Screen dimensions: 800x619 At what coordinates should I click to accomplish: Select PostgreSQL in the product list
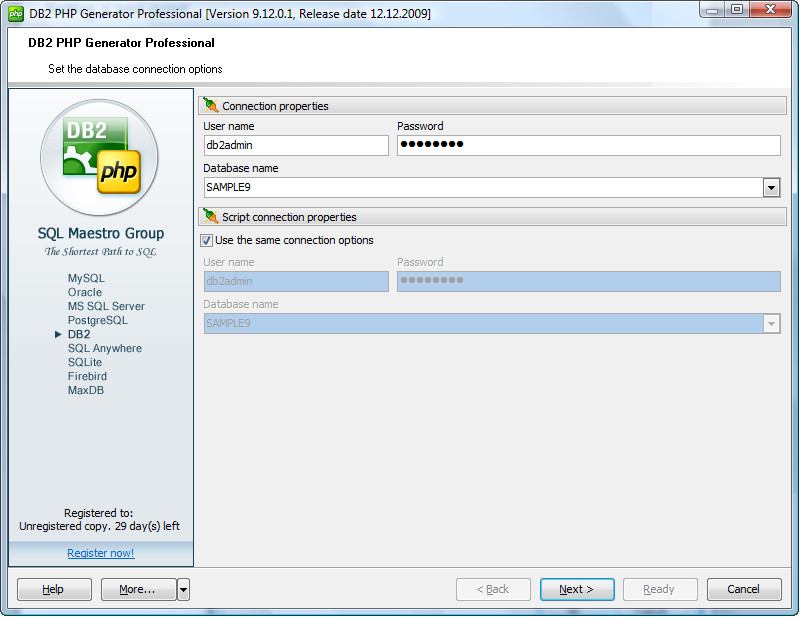click(97, 320)
